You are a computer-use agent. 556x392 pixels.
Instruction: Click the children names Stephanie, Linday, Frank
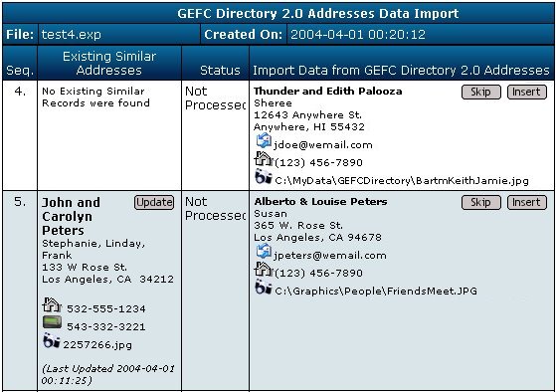(x=93, y=249)
